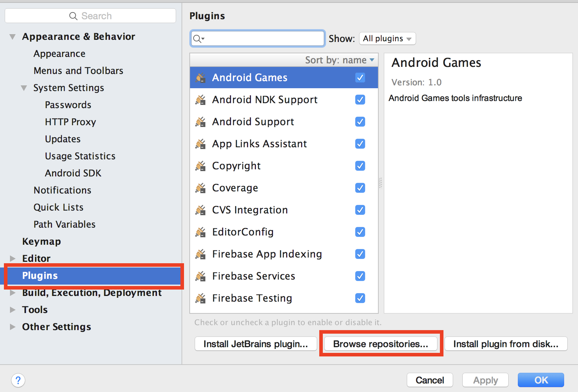Click the Firebase Services plugin icon
Screen dimensions: 578x392
[201, 276]
